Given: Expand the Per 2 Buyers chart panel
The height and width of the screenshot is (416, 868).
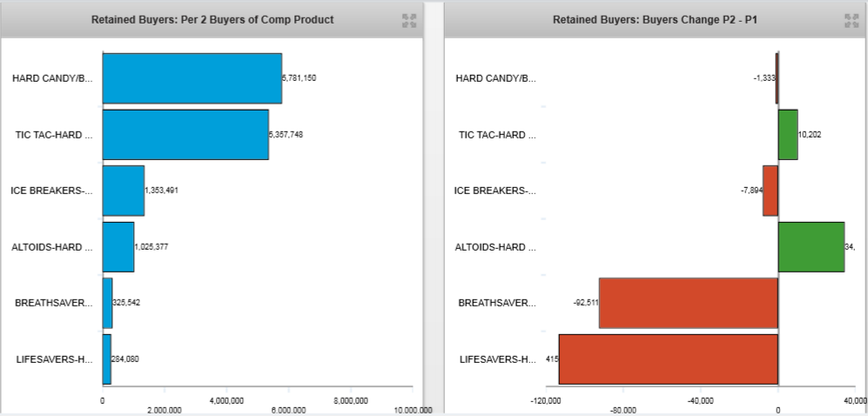Looking at the screenshot, I should pyautogui.click(x=408, y=20).
